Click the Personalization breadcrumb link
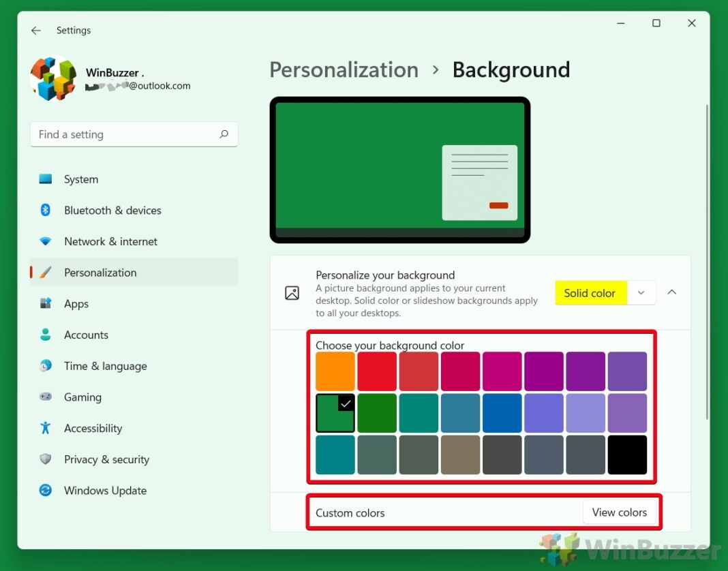728x571 pixels. pos(344,70)
